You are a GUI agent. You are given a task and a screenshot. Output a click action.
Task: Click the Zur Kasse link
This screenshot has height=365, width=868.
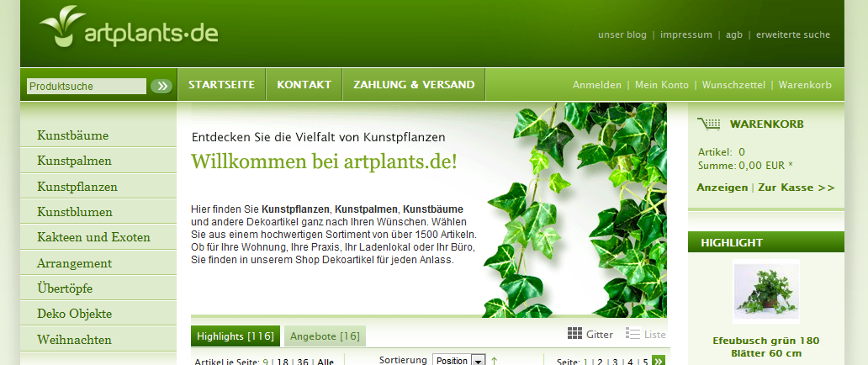coord(797,188)
